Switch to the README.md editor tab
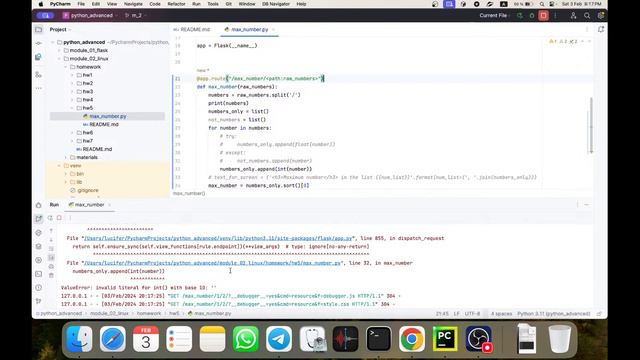 pyautogui.click(x=192, y=29)
